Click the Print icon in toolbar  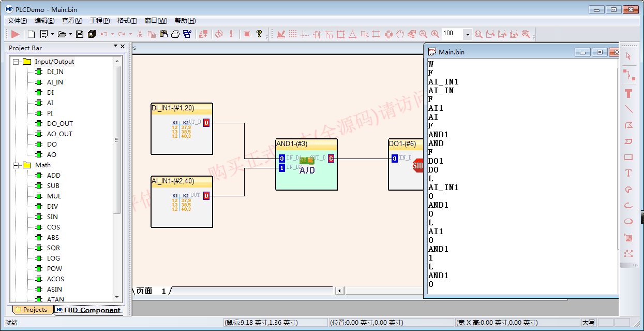click(175, 34)
